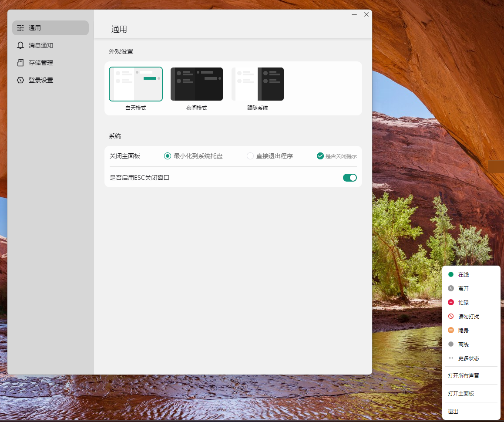This screenshot has height=422, width=504.
Task: Click the hexagon icon for 登录设置
Action: point(20,80)
